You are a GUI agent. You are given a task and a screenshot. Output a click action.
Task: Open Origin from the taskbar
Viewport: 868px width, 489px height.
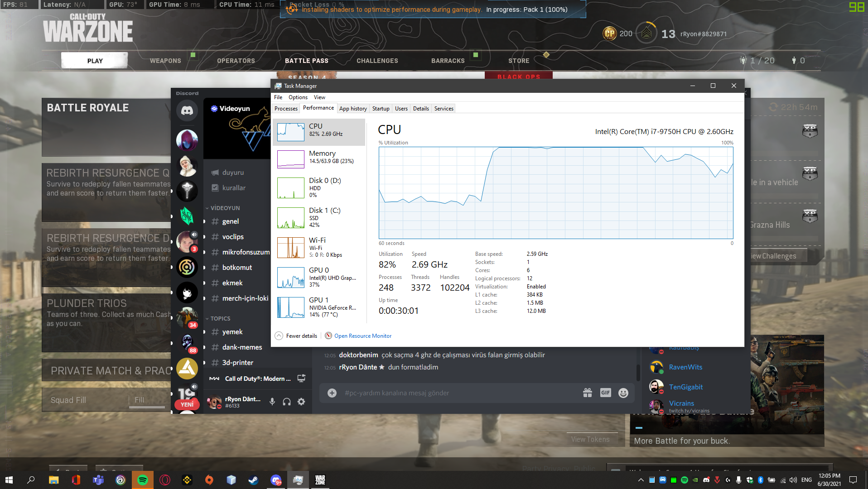(x=209, y=480)
